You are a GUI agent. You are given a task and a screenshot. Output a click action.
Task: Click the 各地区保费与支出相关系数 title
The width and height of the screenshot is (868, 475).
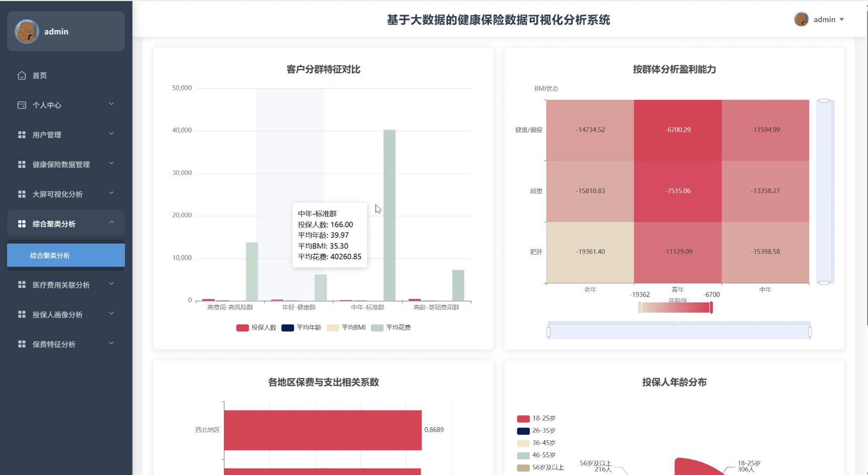pyautogui.click(x=323, y=382)
